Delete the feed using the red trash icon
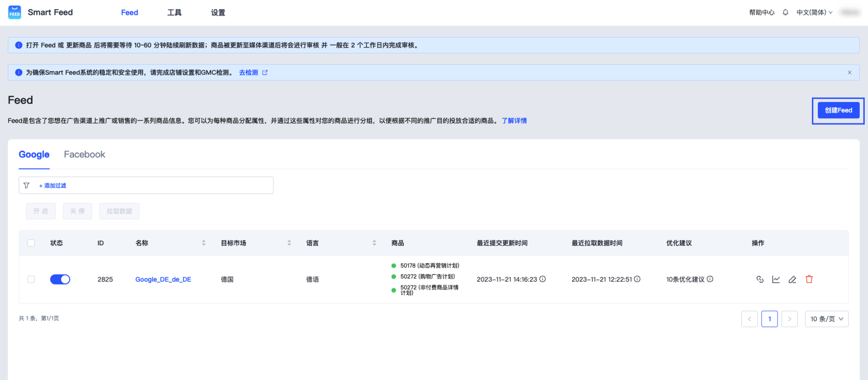 coord(809,279)
